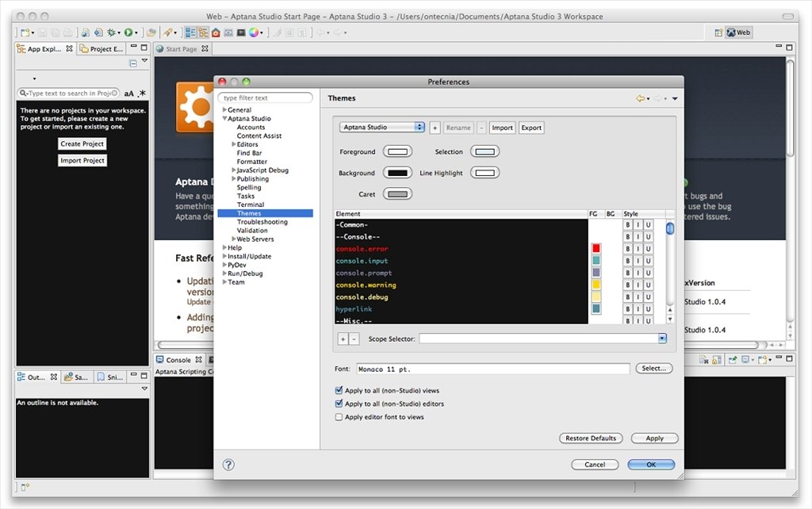The height and width of the screenshot is (509, 812).
Task: Toggle bold for console.error row
Action: (628, 249)
